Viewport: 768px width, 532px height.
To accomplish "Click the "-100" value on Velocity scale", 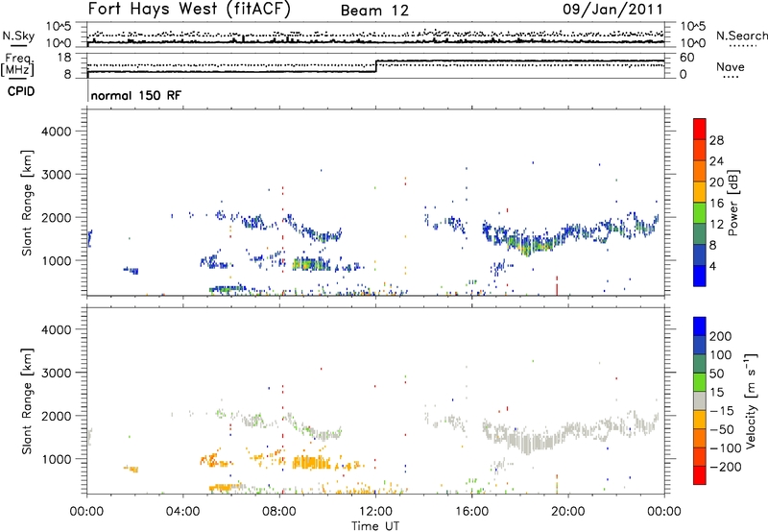I will 726,448.
